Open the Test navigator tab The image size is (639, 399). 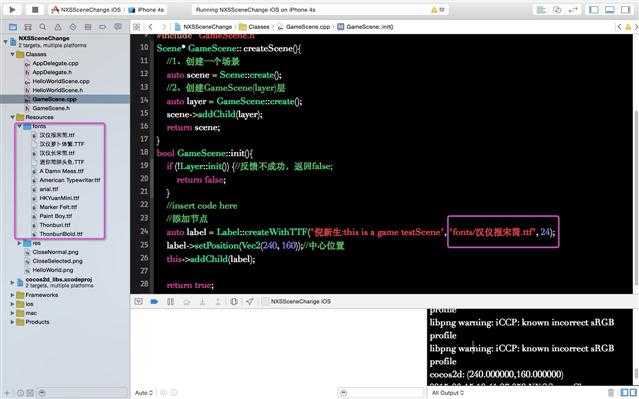pos(73,27)
